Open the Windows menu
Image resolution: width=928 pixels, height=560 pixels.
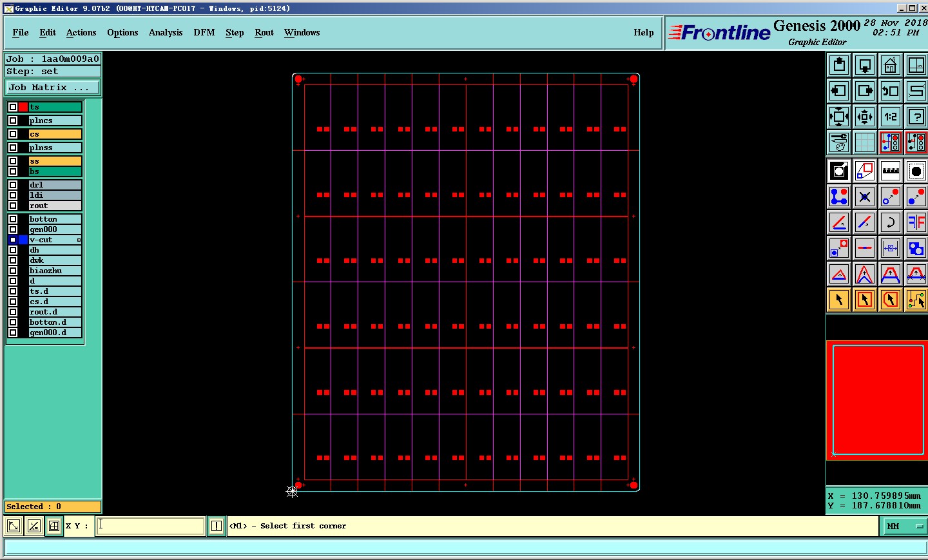[x=302, y=33]
